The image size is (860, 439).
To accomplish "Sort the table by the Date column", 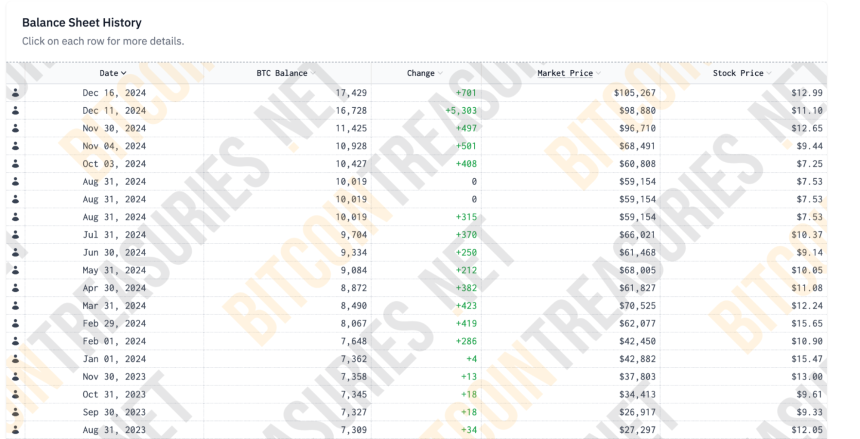I will pyautogui.click(x=113, y=73).
